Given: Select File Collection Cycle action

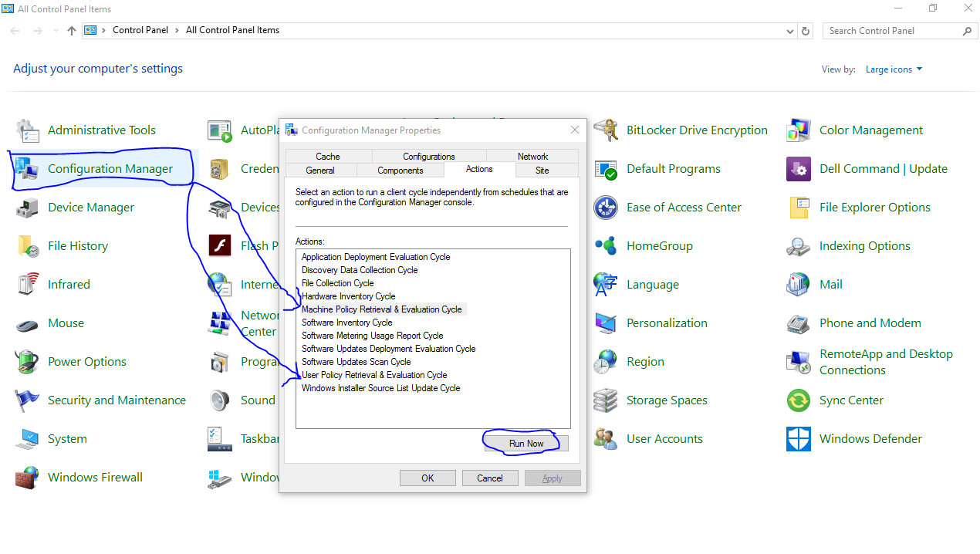Looking at the screenshot, I should tap(338, 283).
